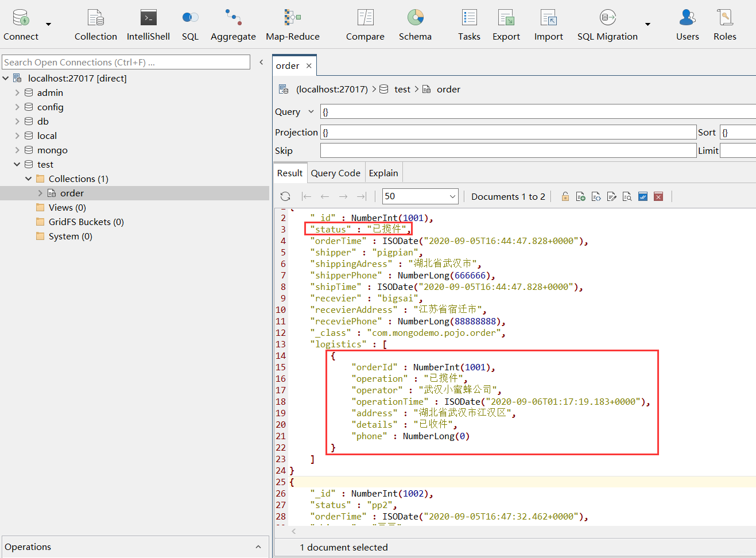The height and width of the screenshot is (558, 756).
Task: Open the Connect dropdown arrow
Action: (x=49, y=24)
